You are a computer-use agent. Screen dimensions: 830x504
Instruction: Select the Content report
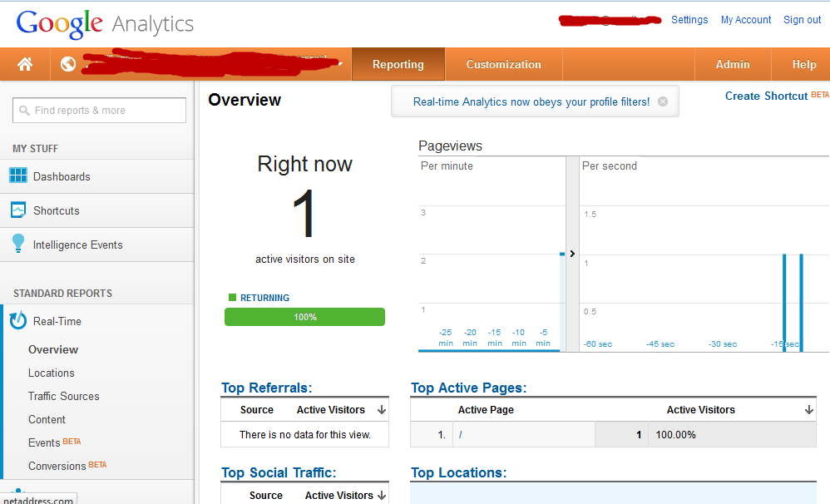(47, 419)
